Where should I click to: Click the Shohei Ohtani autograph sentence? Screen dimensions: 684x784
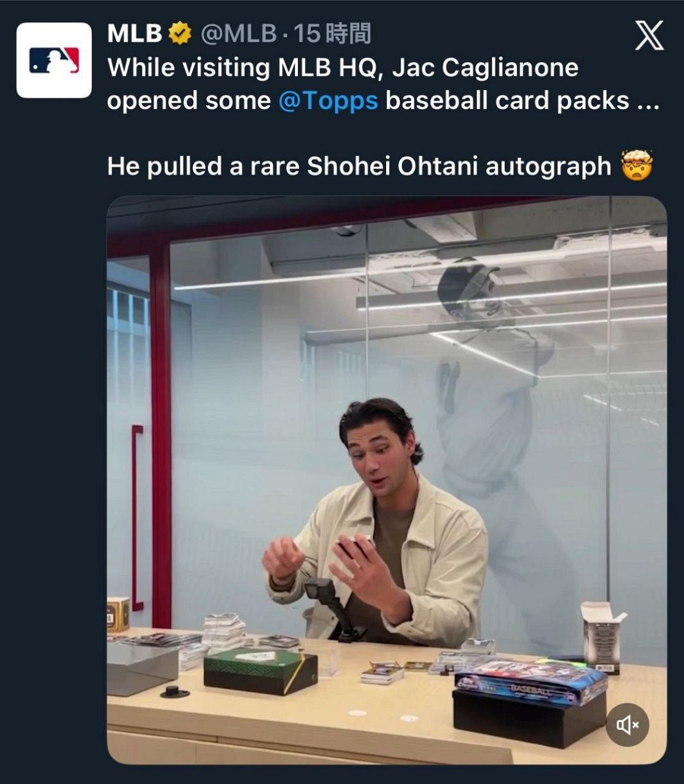pyautogui.click(x=359, y=166)
